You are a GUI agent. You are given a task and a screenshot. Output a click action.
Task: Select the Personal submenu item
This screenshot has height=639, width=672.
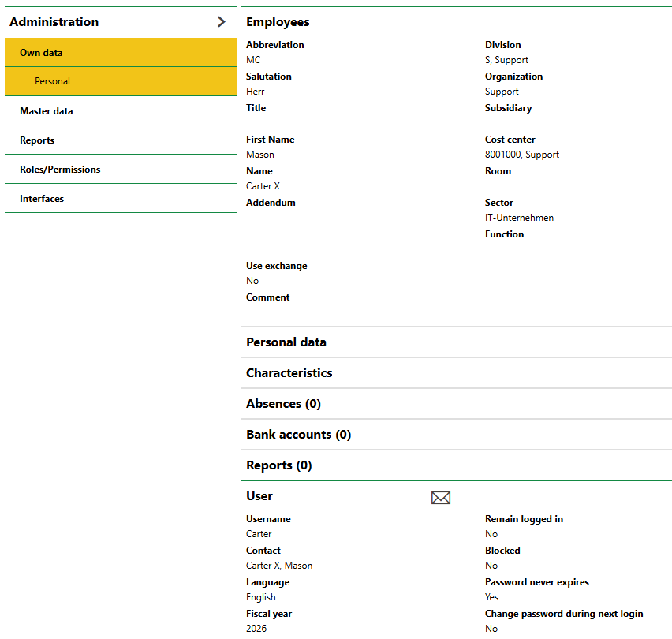coord(121,81)
